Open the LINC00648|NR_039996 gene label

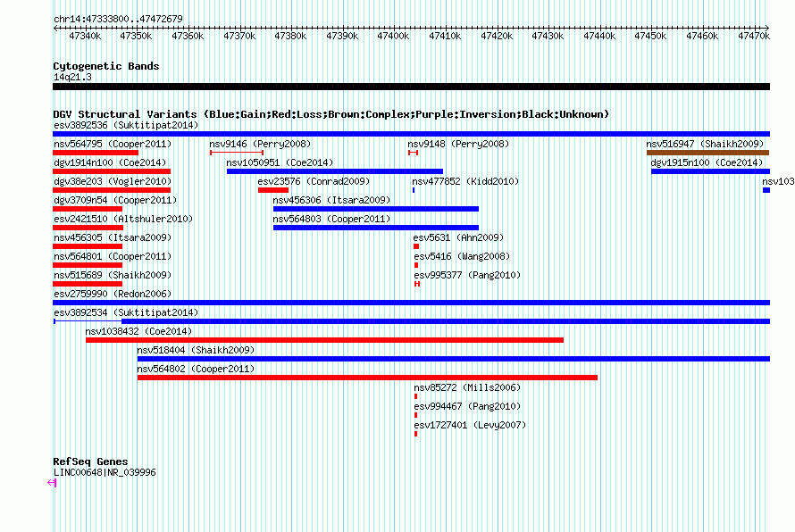coord(105,472)
